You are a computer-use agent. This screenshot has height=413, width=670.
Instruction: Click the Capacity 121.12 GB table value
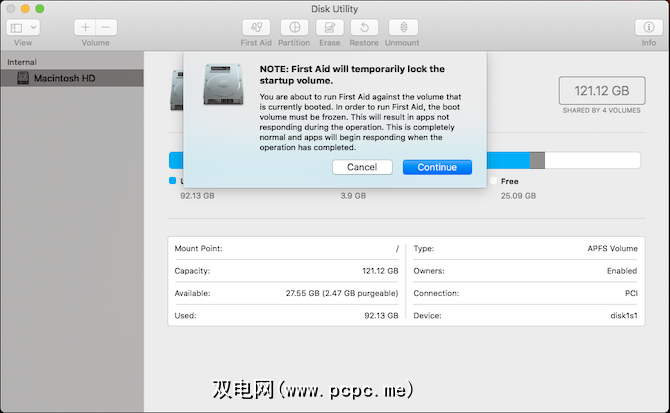point(380,271)
